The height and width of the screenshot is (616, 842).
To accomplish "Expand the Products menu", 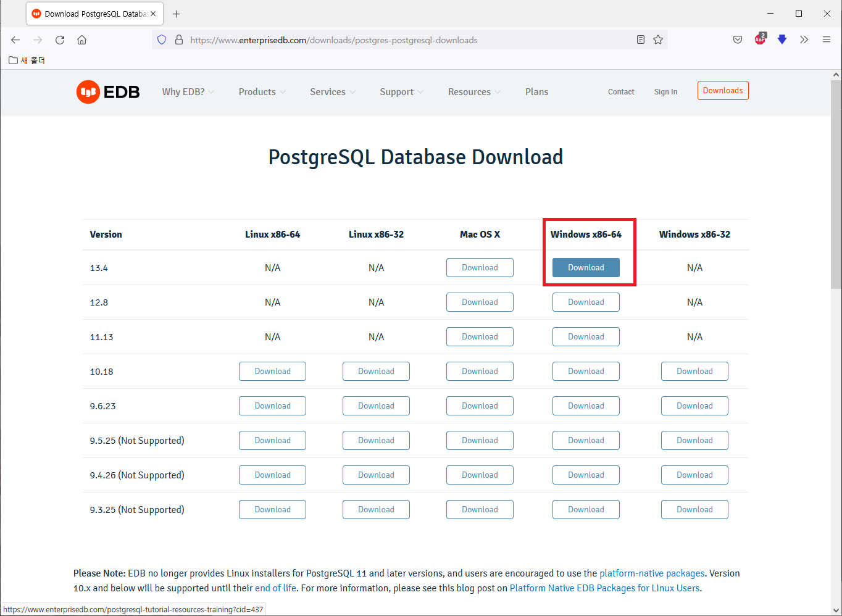I will [262, 92].
